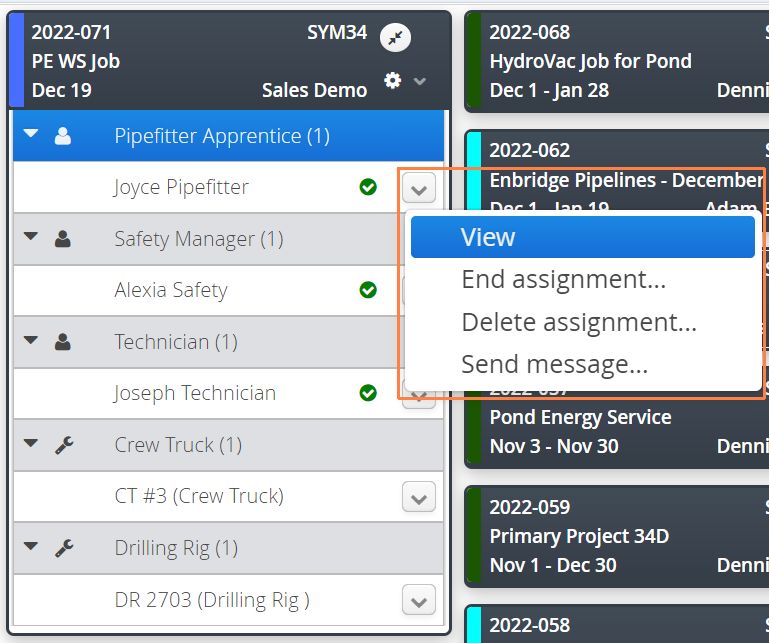
Task: Click the wrench icon beside Crew Truck
Action: [64, 445]
